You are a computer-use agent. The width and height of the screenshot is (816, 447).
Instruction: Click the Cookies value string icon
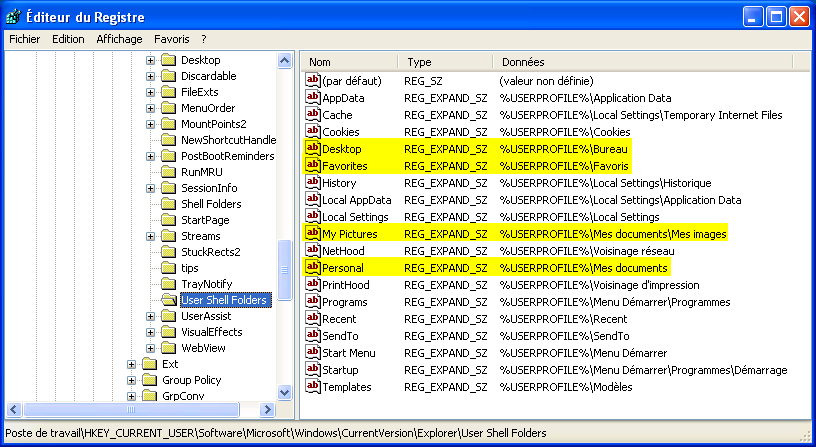(312, 131)
